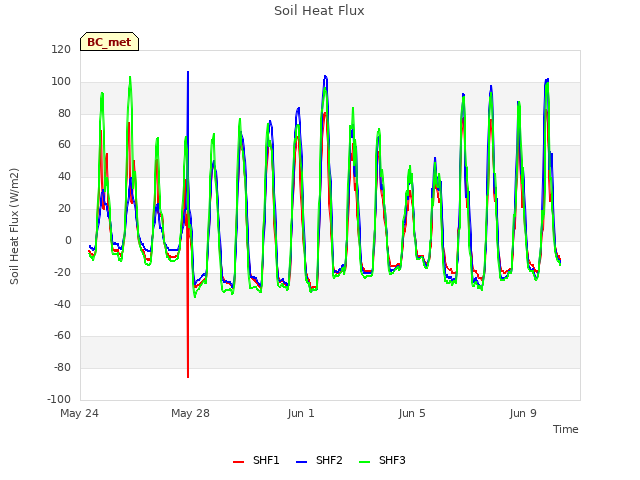Click the blue SHF2 spike peak near May 28
The width and height of the screenshot is (640, 480).
[x=188, y=73]
